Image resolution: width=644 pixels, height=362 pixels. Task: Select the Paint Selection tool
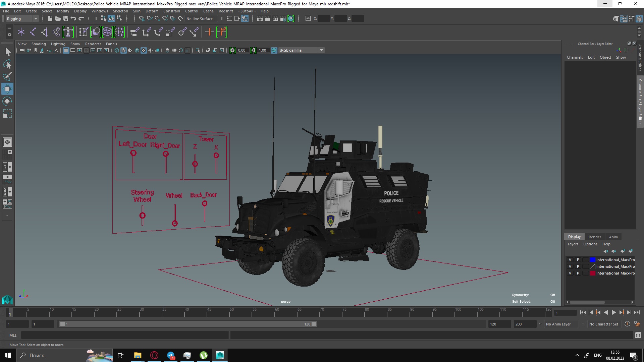coord(7,76)
